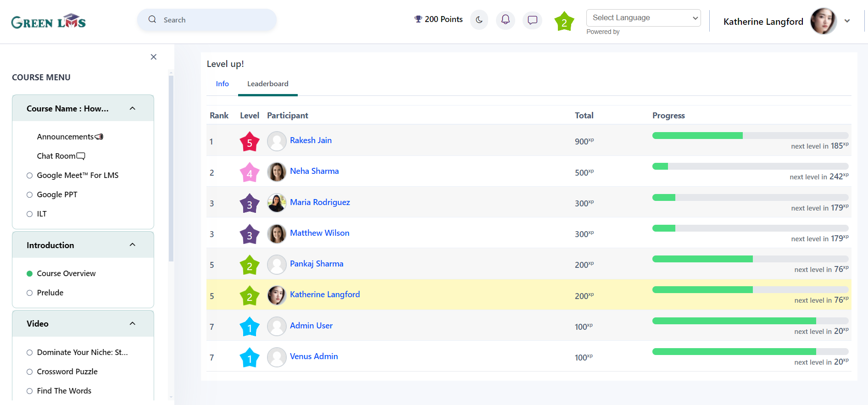Open the chat messages icon
Viewport: 868px width, 405px height.
pyautogui.click(x=532, y=20)
